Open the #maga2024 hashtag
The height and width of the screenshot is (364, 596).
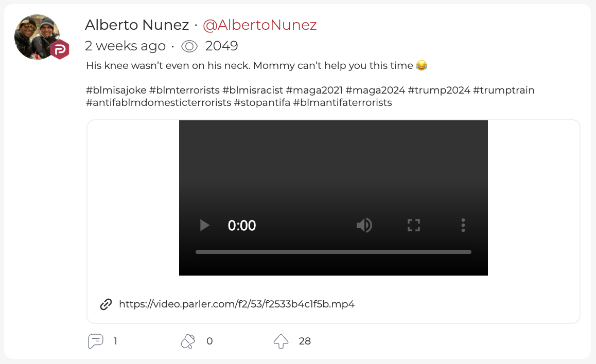tap(375, 90)
